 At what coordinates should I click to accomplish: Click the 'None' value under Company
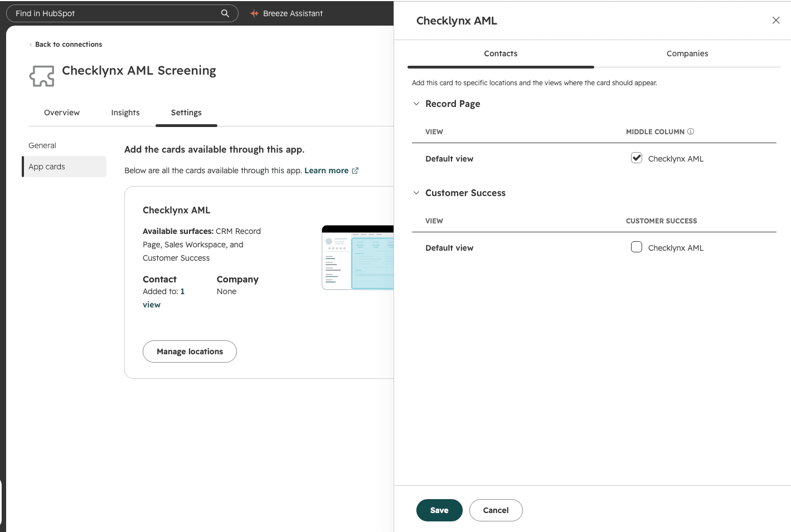[x=226, y=291]
